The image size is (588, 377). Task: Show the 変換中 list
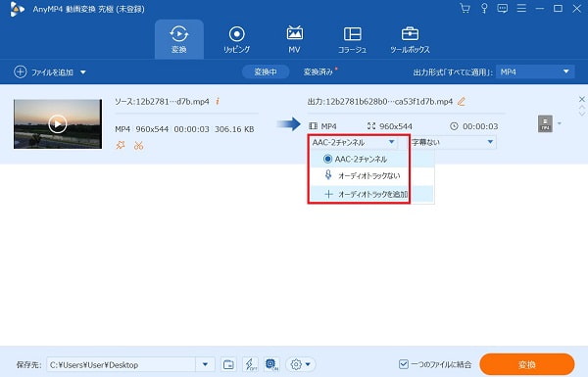click(266, 71)
